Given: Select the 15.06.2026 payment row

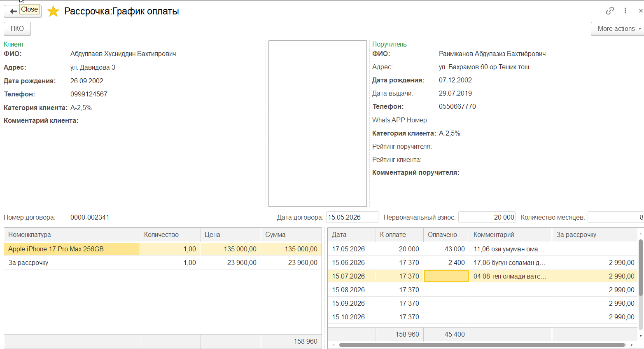Looking at the screenshot, I should pyautogui.click(x=483, y=262).
